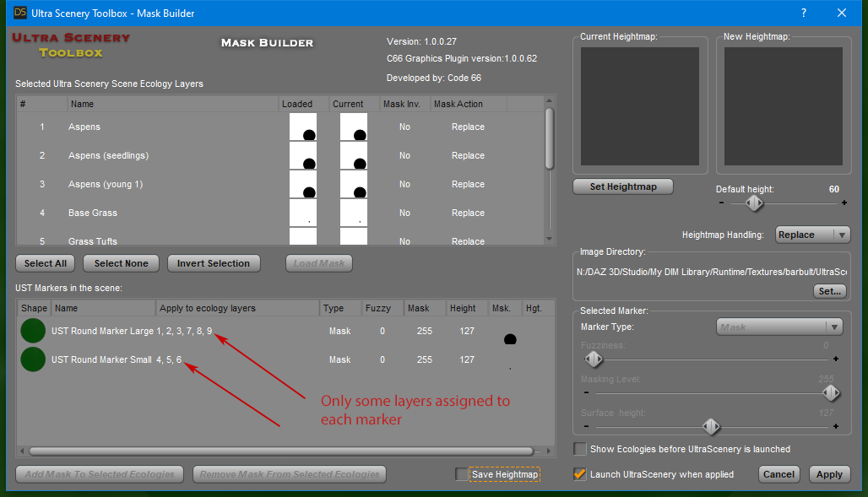This screenshot has width=868, height=497.
Task: Click the Loaded column header
Action: pos(303,104)
